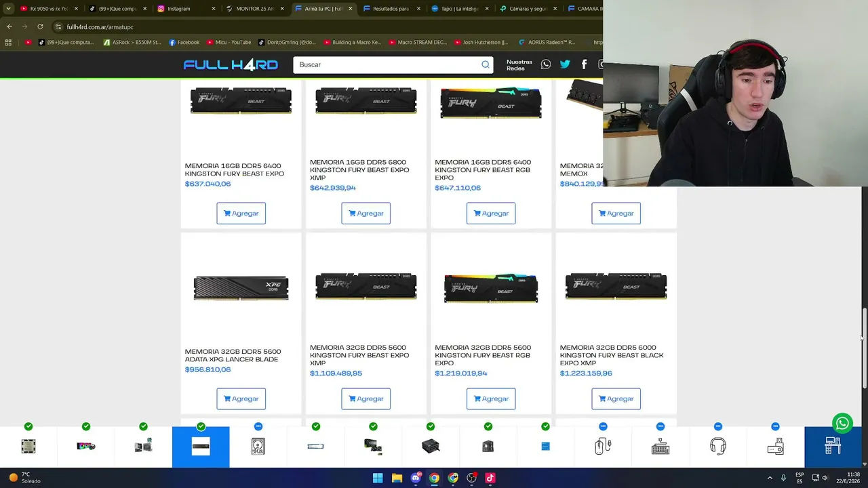Open the ASRock > B550M bookmark
Image resolution: width=868 pixels, height=488 pixels.
tap(132, 42)
